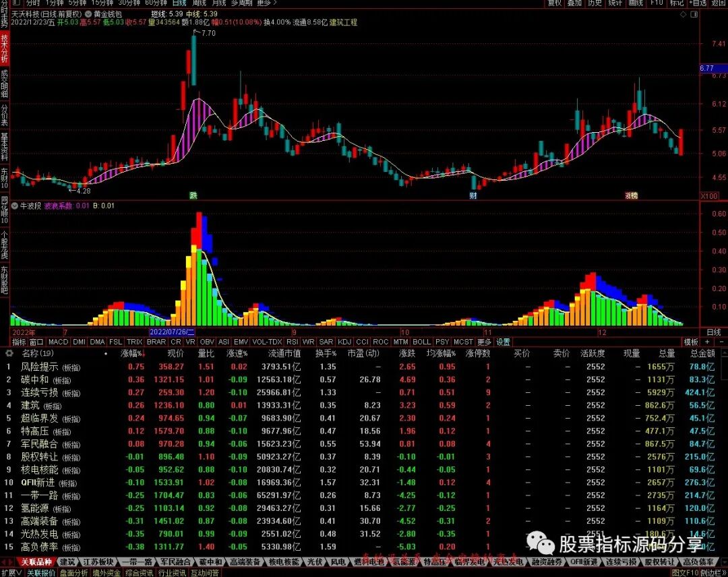Select 周线 weekly period
This screenshot has height=577, width=728.
pyautogui.click(x=199, y=3)
